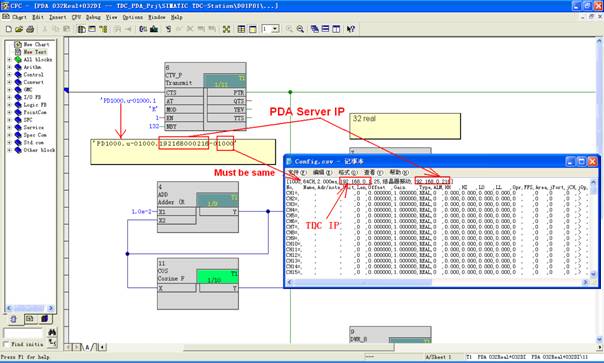Click the compile chart toolbar icon
Screen dimensions: 604x363
pyautogui.click(x=143, y=29)
